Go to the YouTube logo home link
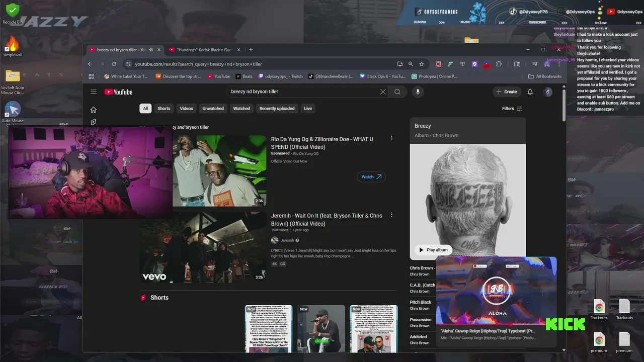The width and height of the screenshot is (644, 362). [118, 92]
